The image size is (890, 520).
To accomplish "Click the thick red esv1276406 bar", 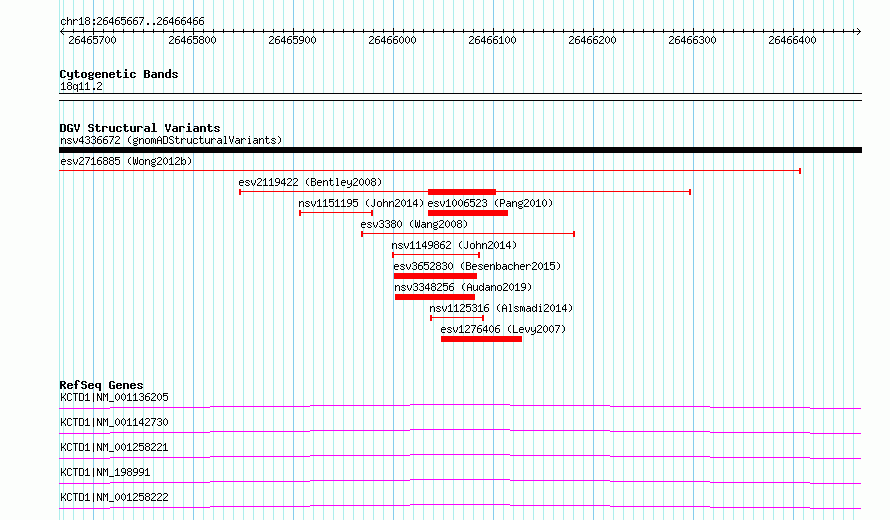I will point(481,339).
